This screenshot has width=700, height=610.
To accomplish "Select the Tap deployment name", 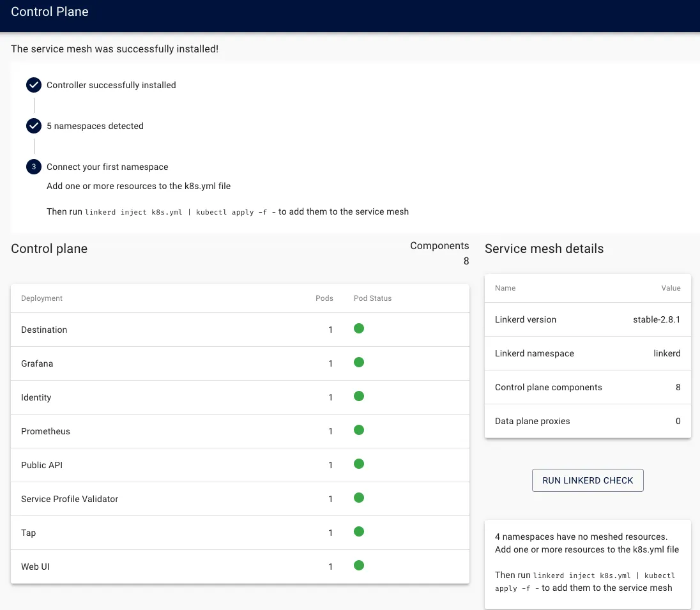I will pos(28,533).
